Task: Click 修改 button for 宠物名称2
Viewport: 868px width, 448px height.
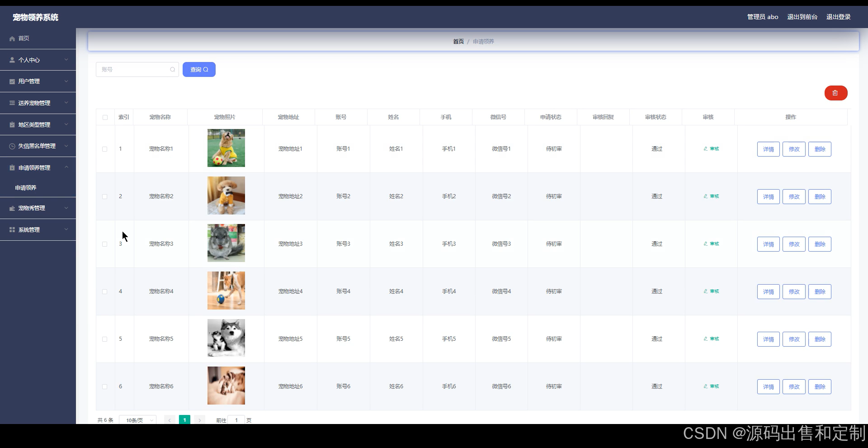Action: (794, 196)
